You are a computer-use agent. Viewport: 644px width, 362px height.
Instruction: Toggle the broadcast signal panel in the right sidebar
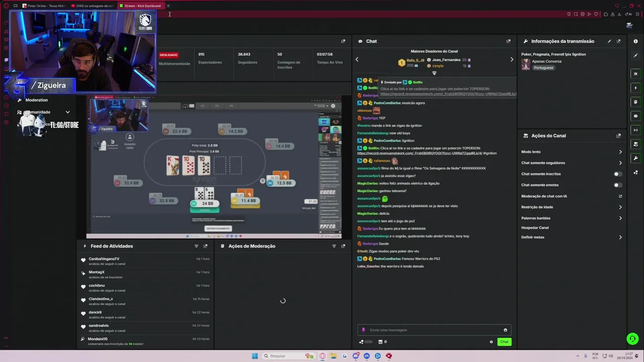[x=635, y=130]
